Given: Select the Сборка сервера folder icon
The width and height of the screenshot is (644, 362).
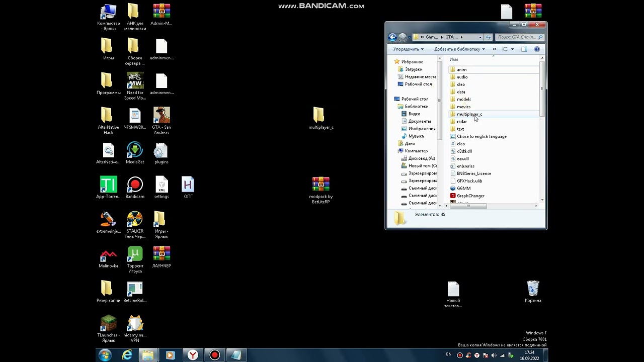Looking at the screenshot, I should pyautogui.click(x=135, y=52).
